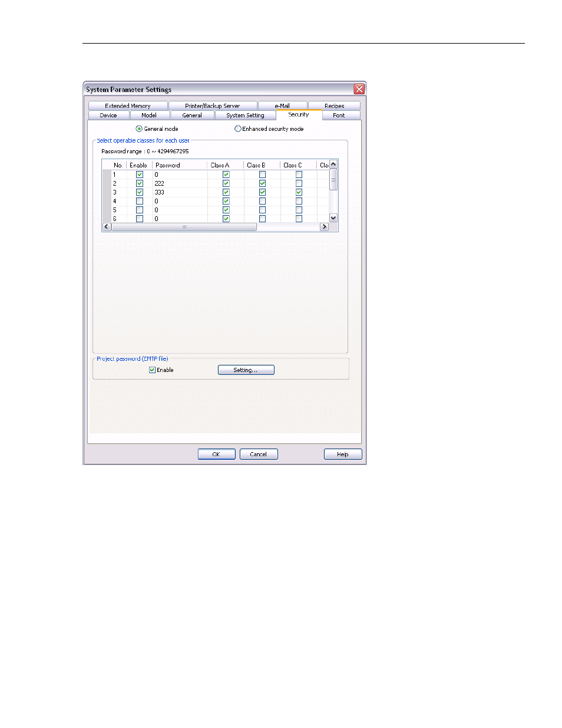Select the e-Mail tab
562x728 pixels.
pyautogui.click(x=282, y=106)
